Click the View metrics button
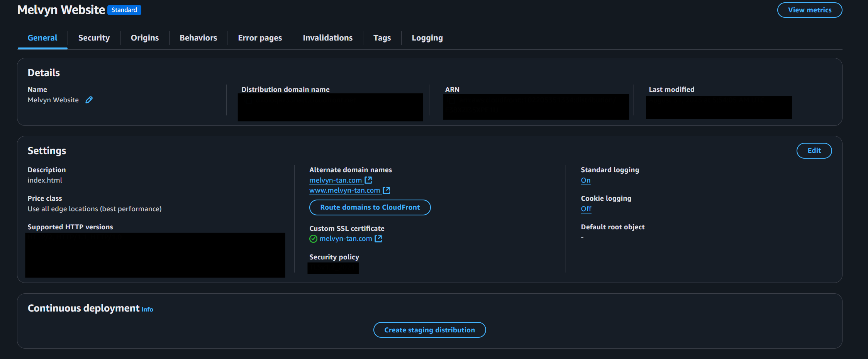This screenshot has width=868, height=359. (810, 10)
